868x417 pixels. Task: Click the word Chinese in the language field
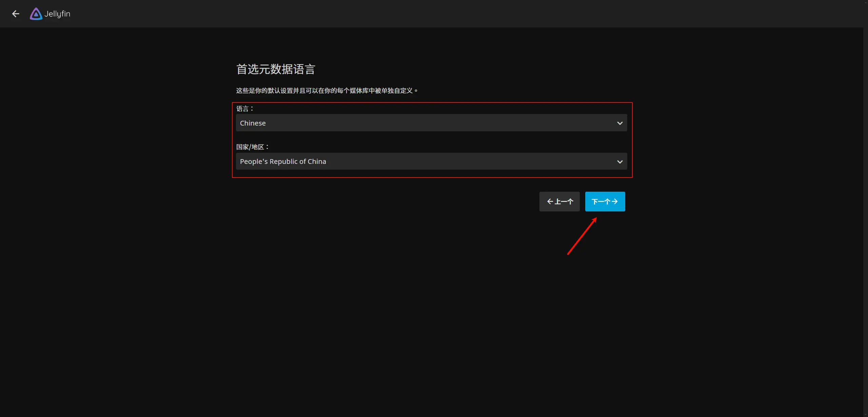[253, 123]
